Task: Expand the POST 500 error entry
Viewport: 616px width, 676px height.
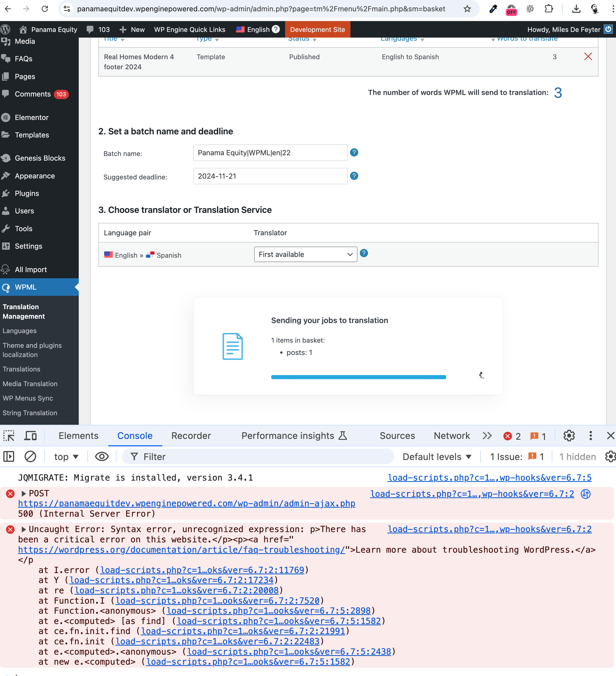Action: pos(23,493)
